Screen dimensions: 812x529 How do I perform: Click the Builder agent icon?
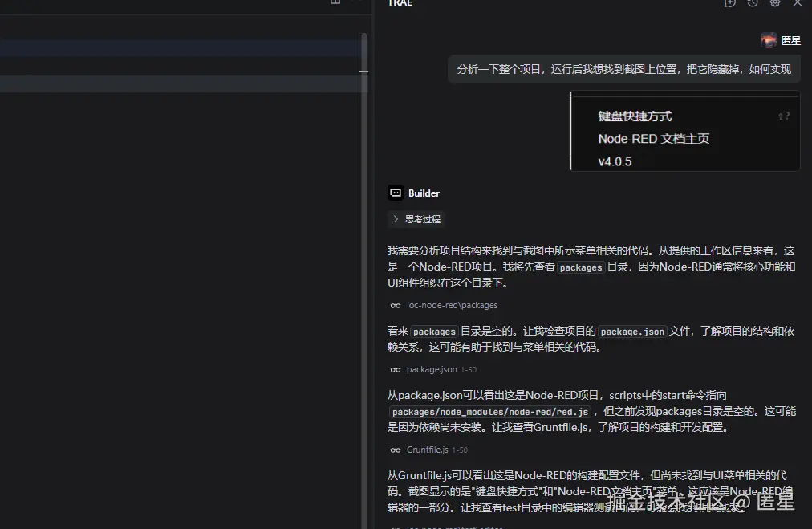pos(396,193)
